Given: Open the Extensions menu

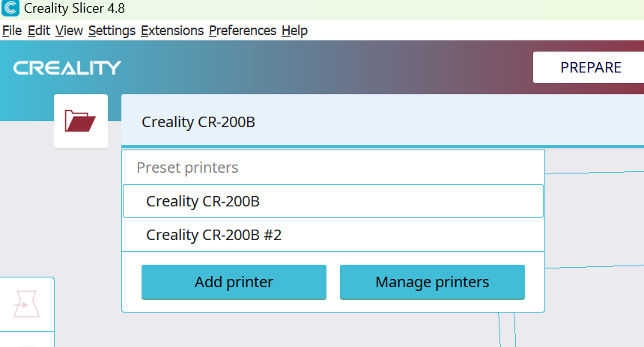Looking at the screenshot, I should coord(172,31).
